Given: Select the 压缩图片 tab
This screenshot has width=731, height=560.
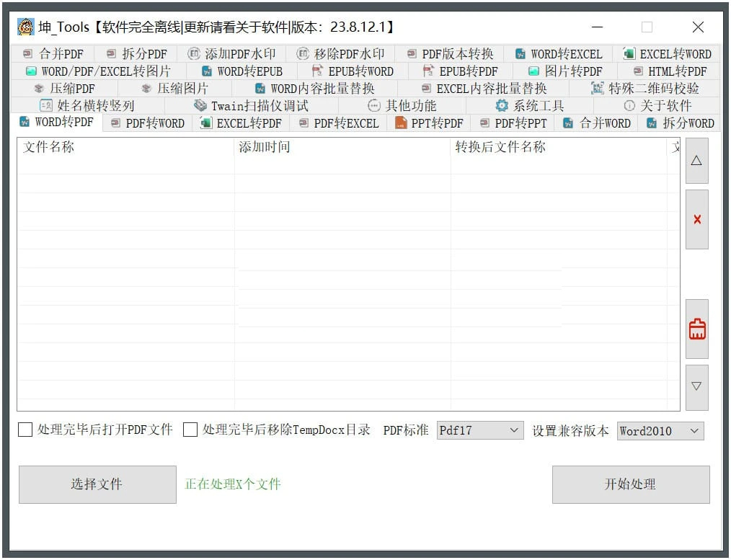Looking at the screenshot, I should tap(174, 89).
